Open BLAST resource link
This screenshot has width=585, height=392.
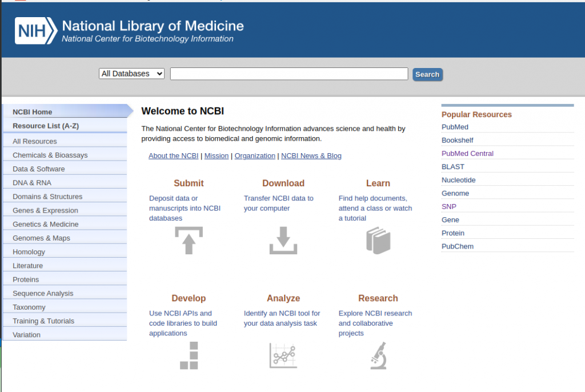453,166
